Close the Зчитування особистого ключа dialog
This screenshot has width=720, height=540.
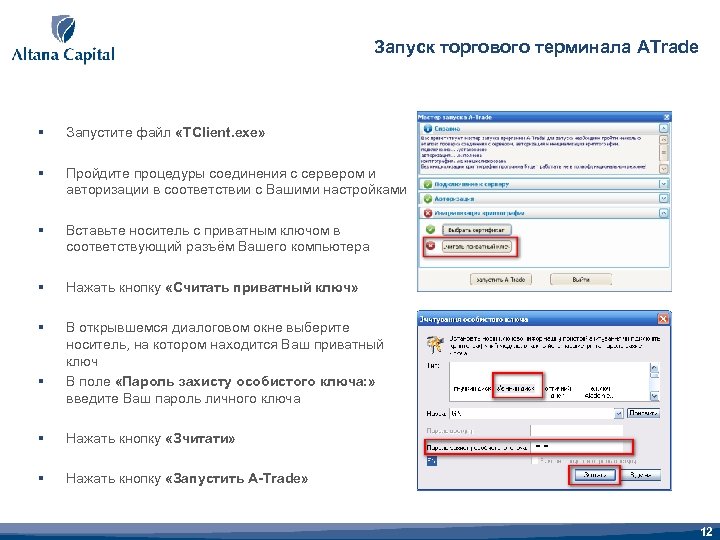(x=663, y=319)
